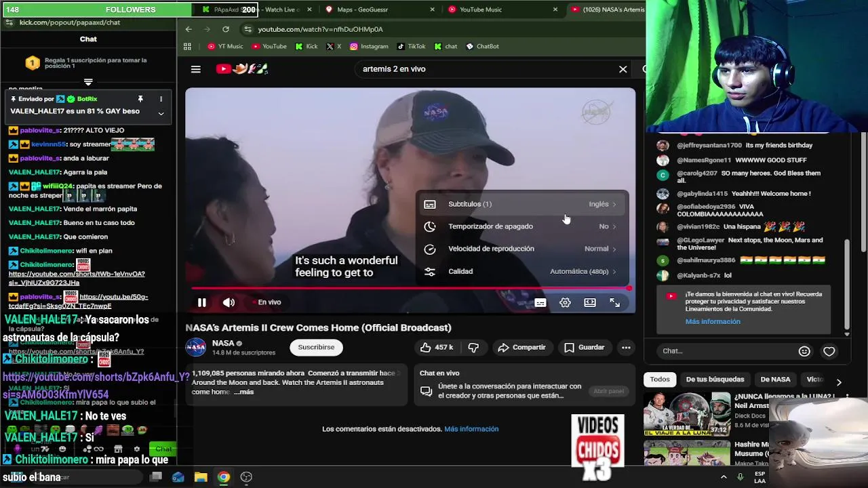Screen dimensions: 868x488
Task: Open the YT Music bookmark
Action: 225,47
